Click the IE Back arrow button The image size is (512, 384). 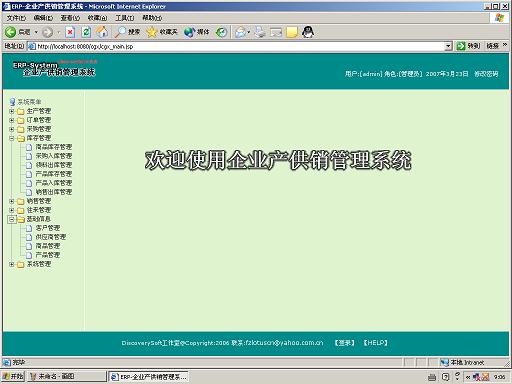tap(10, 32)
